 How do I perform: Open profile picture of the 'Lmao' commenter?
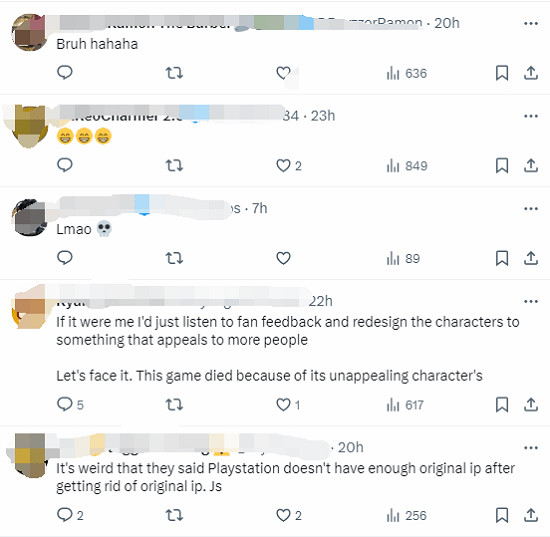(x=30, y=217)
